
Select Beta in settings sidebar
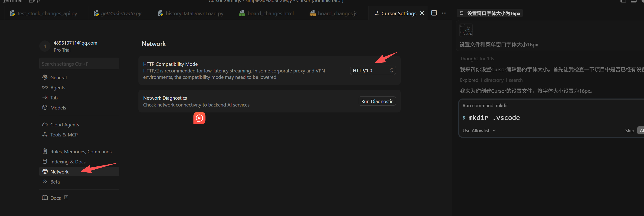click(x=79, y=181)
